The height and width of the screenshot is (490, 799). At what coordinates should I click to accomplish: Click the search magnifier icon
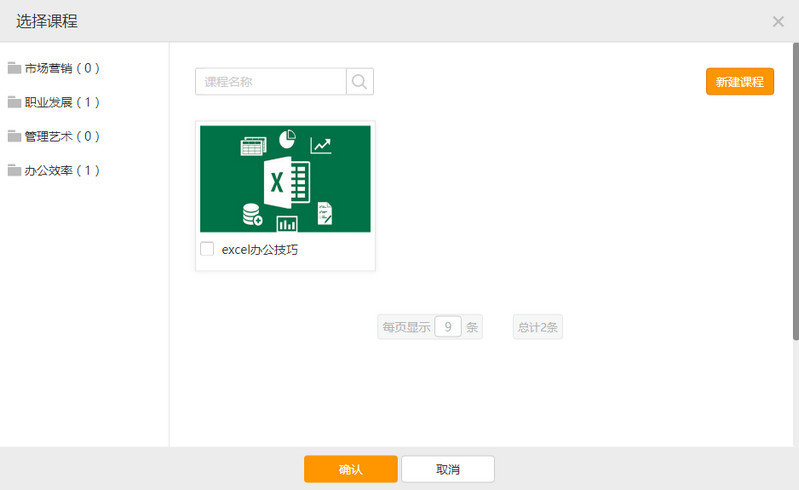[x=360, y=81]
